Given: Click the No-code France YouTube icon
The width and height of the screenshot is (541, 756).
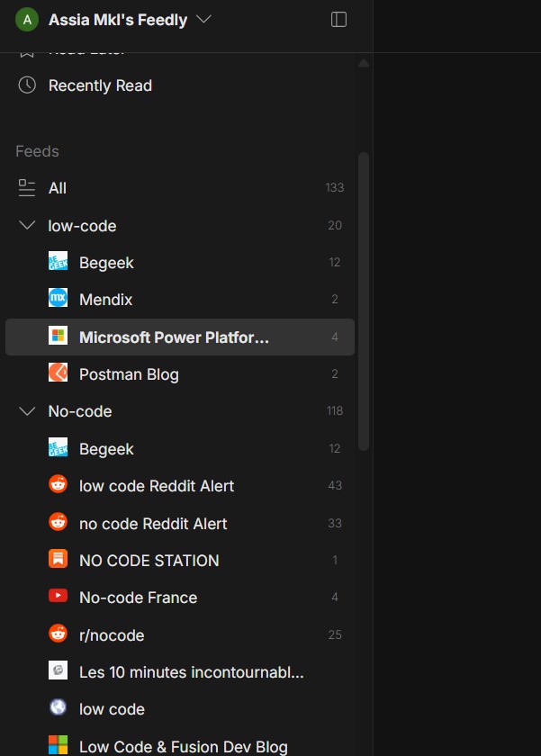Looking at the screenshot, I should 58,596.
